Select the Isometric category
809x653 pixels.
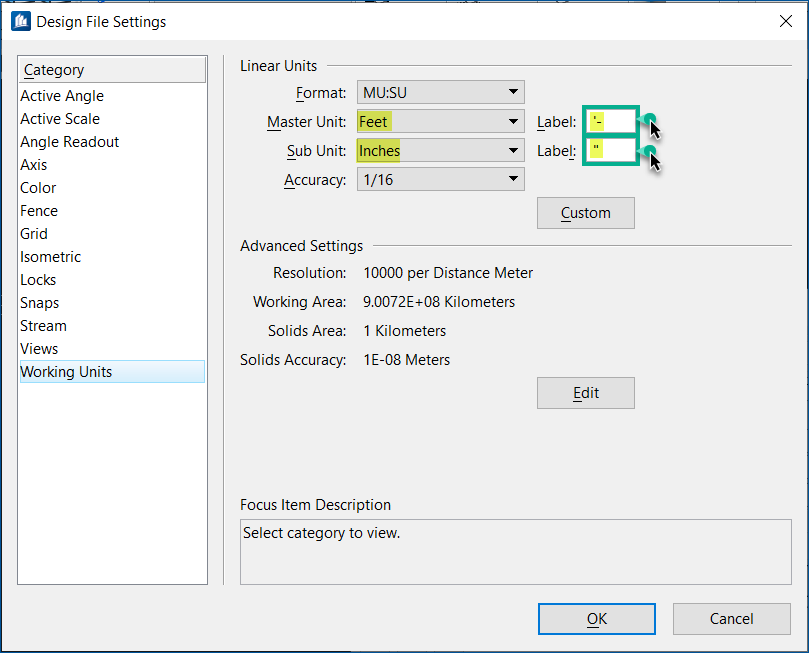tap(112, 257)
